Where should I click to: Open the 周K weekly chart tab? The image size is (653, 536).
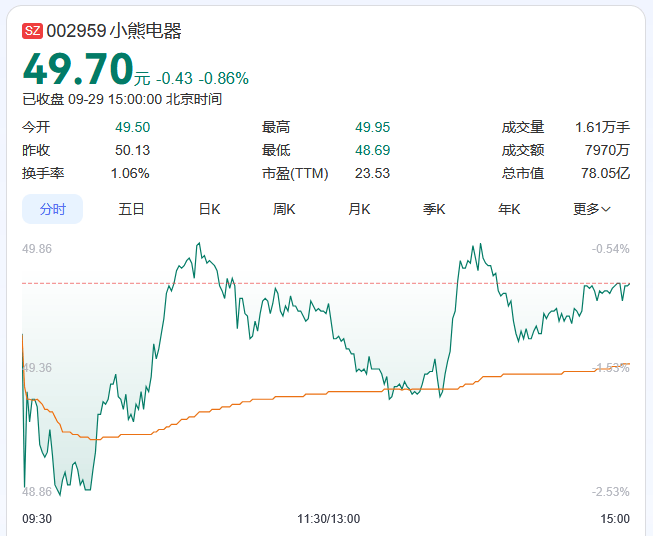(x=284, y=209)
